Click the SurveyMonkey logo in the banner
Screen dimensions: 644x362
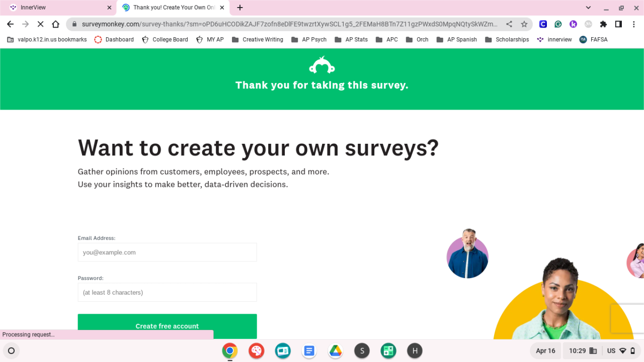pyautogui.click(x=322, y=65)
